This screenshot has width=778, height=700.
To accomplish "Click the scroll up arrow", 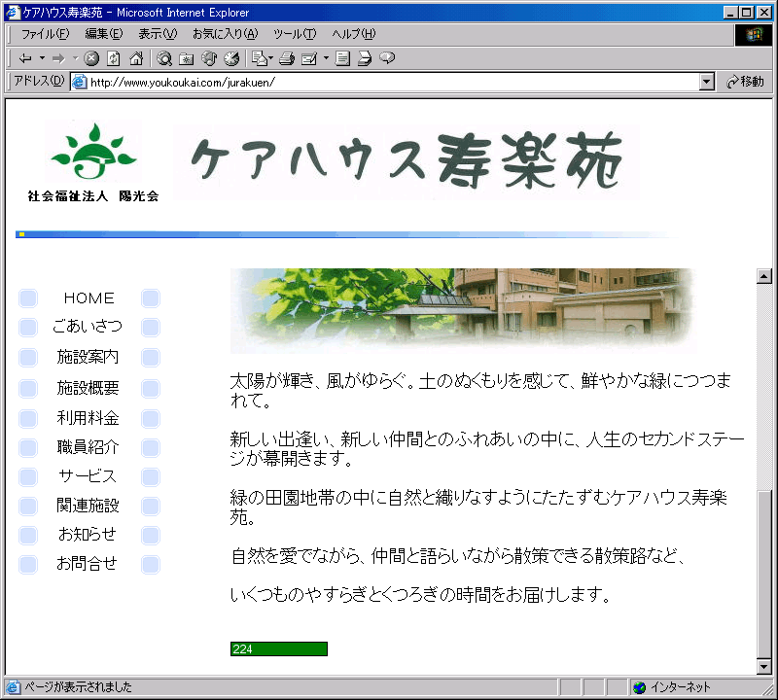I will [764, 276].
